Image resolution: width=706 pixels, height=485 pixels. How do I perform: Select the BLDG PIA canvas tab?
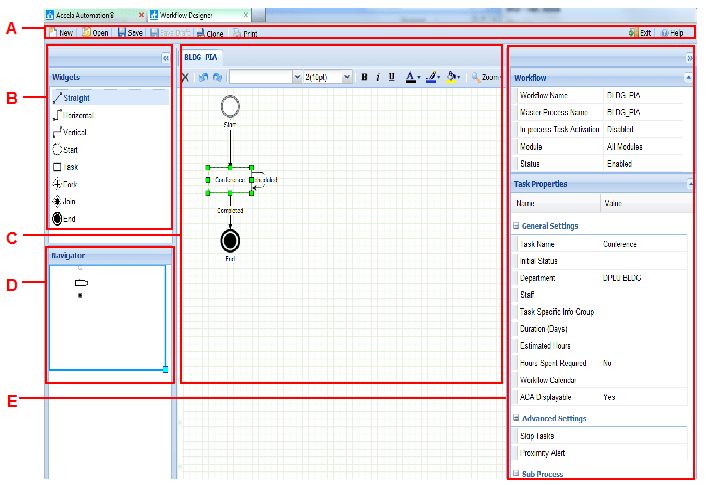pos(203,57)
